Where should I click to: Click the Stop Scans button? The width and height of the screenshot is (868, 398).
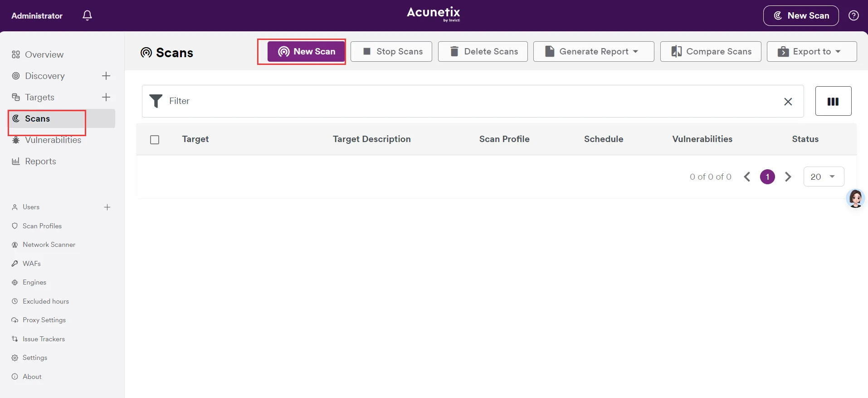click(x=391, y=51)
